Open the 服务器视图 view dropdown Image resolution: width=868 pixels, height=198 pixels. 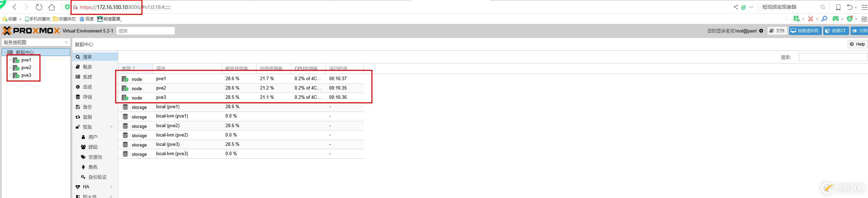tap(36, 42)
